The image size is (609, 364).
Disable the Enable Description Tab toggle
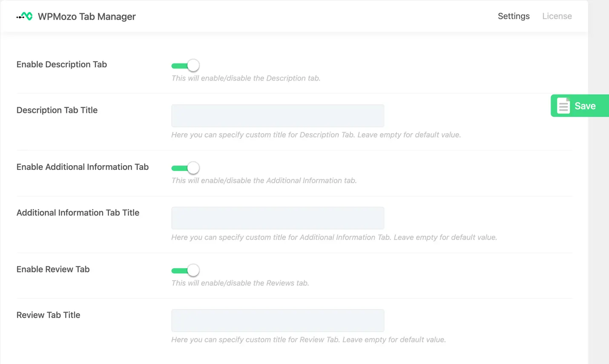pos(185,66)
